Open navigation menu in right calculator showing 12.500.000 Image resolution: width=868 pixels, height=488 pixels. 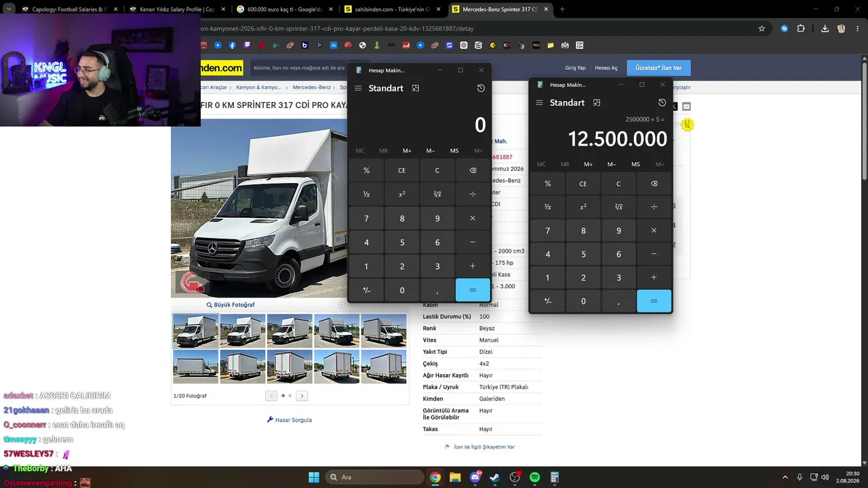pos(539,102)
